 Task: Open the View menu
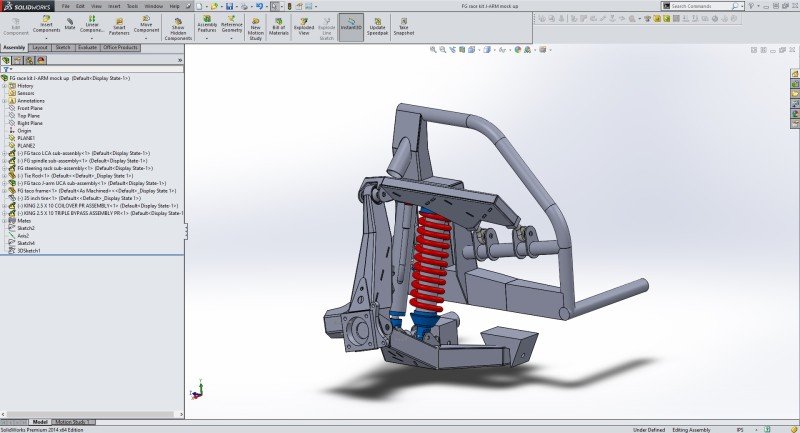96,6
